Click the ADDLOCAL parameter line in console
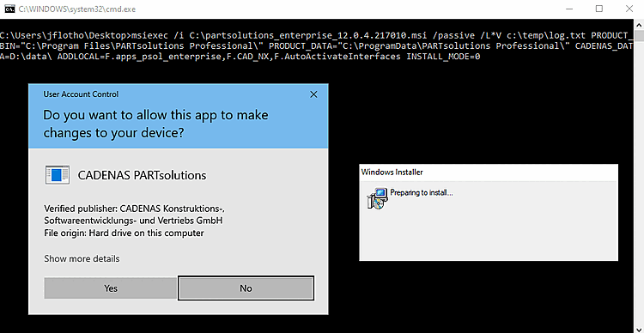 pos(240,58)
